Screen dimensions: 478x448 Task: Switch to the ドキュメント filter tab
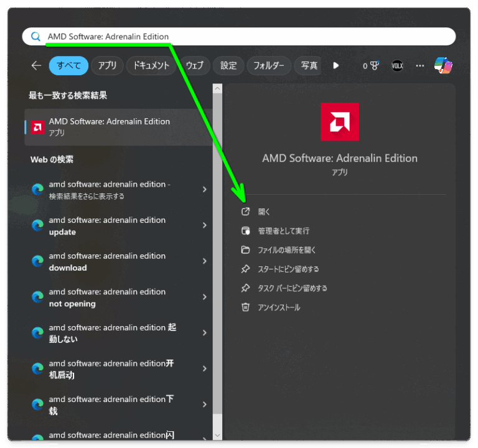coord(151,65)
